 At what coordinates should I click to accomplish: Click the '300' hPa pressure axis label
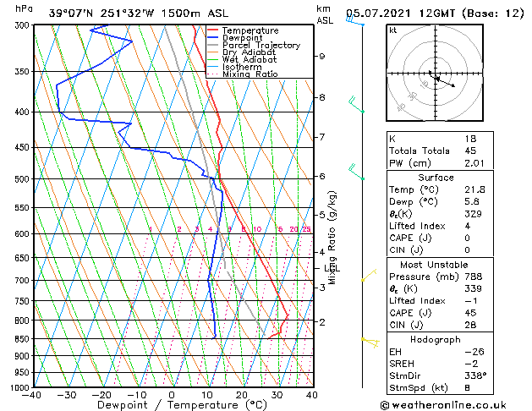[23, 25]
